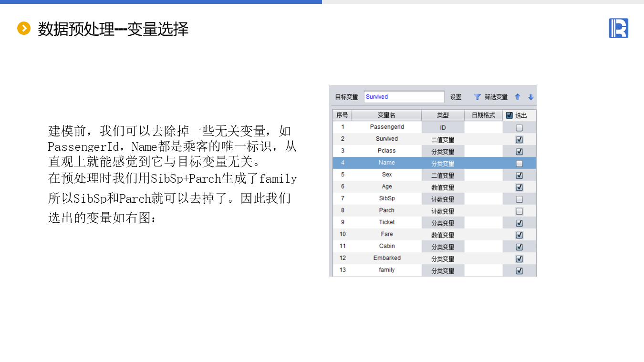Select the PassengerId variable name cell

coord(387,127)
